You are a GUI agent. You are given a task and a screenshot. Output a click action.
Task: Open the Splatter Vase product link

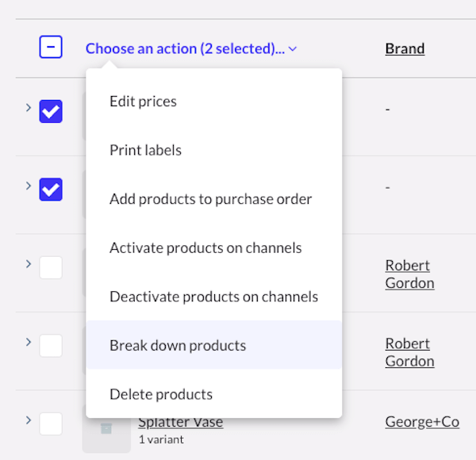click(x=181, y=422)
